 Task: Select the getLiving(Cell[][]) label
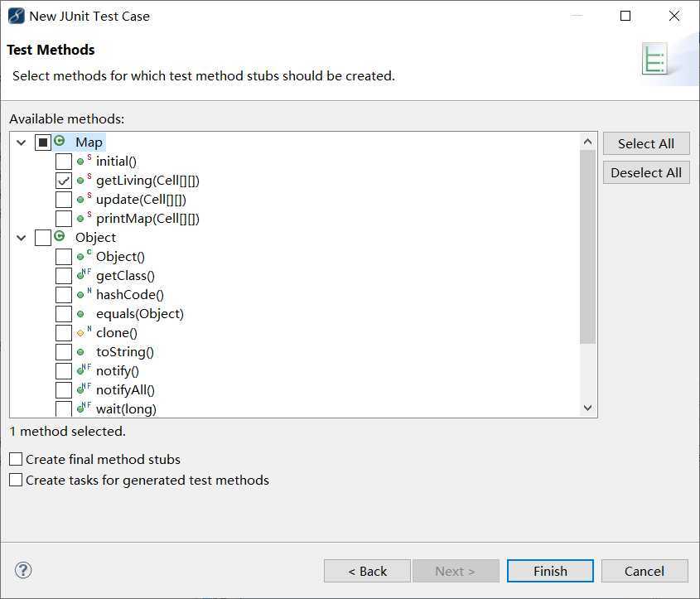click(x=147, y=181)
